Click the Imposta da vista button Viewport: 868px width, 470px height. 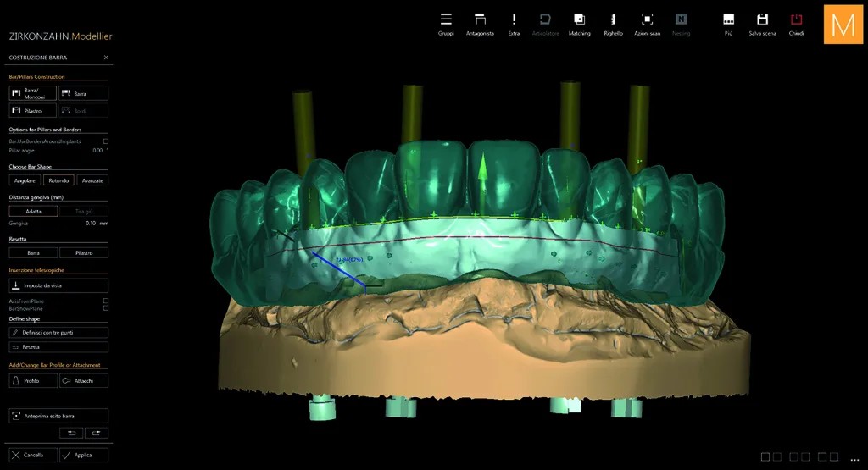pyautogui.click(x=58, y=285)
